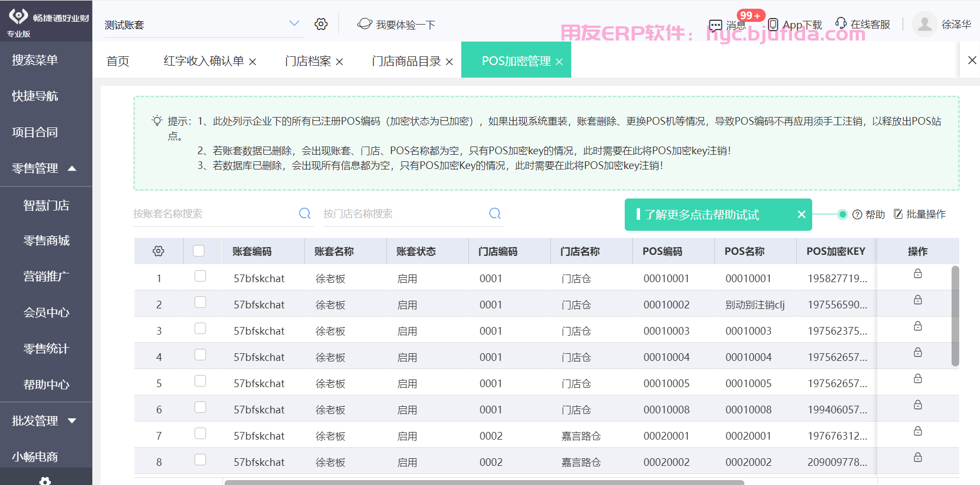The image size is (980, 485).
Task: Click lock icon for POS 00010008
Action: tap(918, 405)
